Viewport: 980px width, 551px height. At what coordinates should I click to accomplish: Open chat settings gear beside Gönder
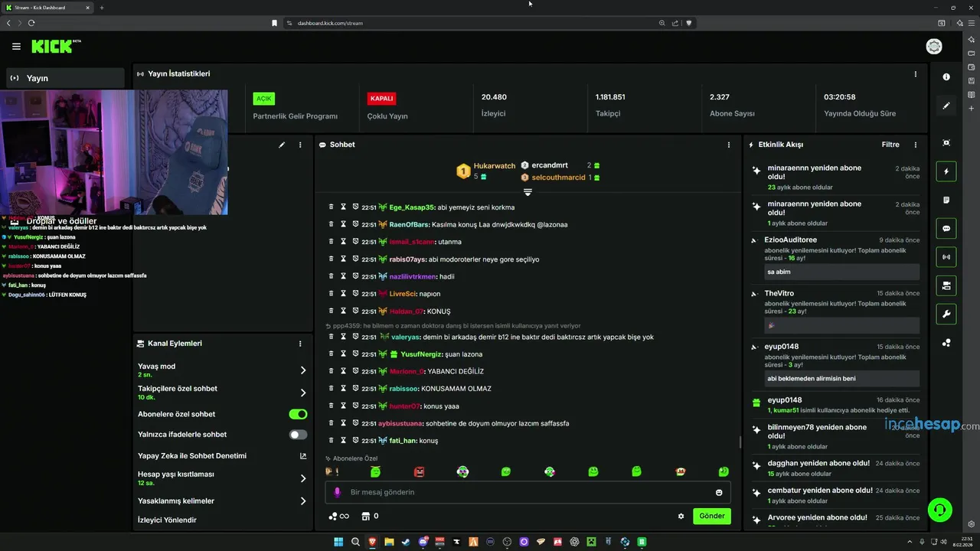(681, 516)
